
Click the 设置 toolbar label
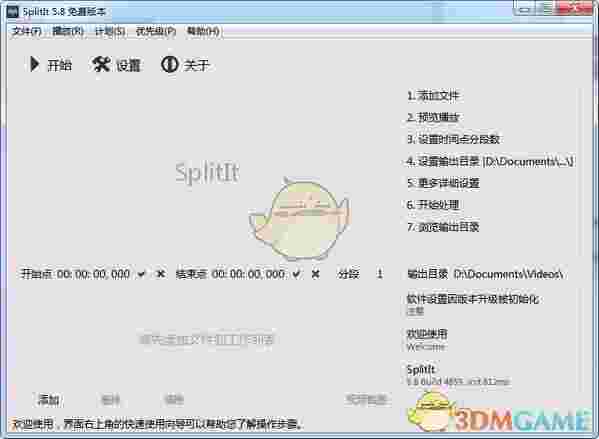[128, 65]
